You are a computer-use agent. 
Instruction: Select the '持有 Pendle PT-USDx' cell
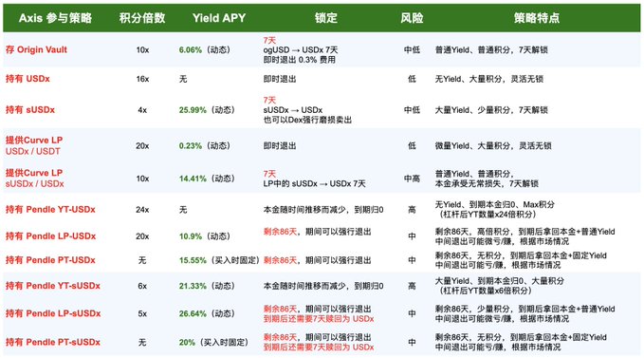(x=50, y=260)
